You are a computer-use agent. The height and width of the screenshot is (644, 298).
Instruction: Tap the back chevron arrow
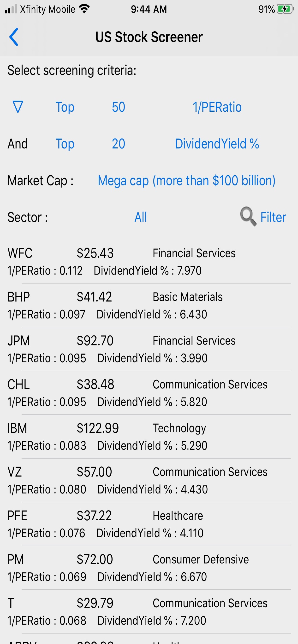[14, 37]
